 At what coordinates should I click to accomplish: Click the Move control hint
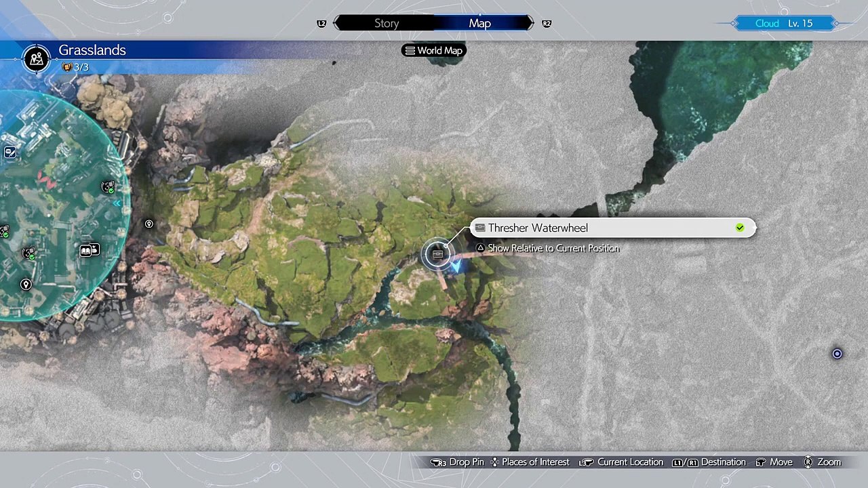coord(774,462)
